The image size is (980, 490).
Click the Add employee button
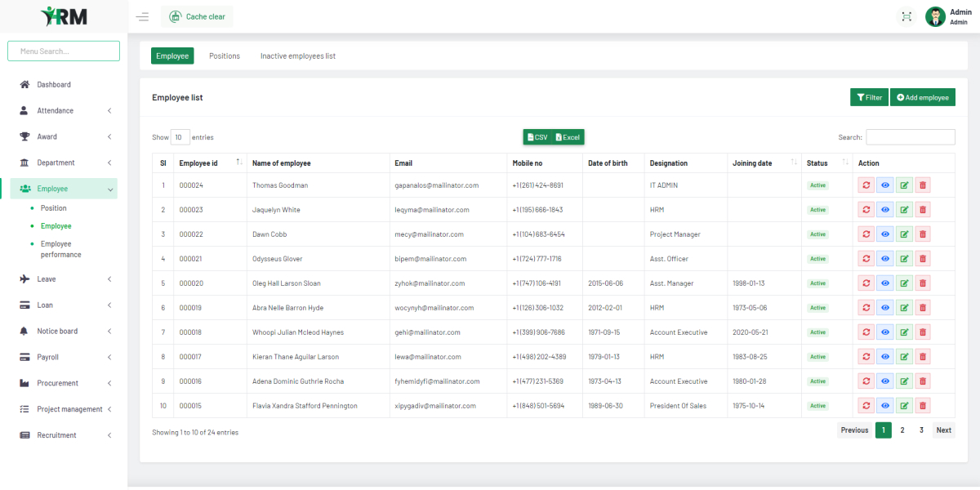pos(922,96)
